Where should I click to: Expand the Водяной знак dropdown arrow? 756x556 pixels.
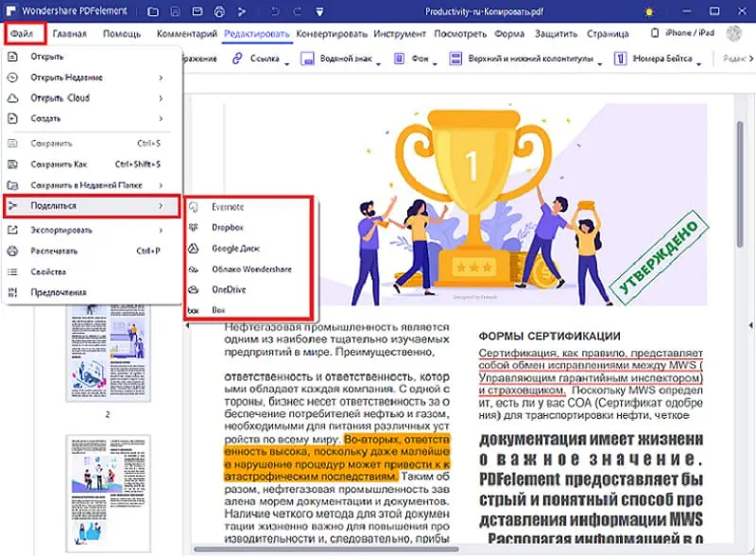379,63
